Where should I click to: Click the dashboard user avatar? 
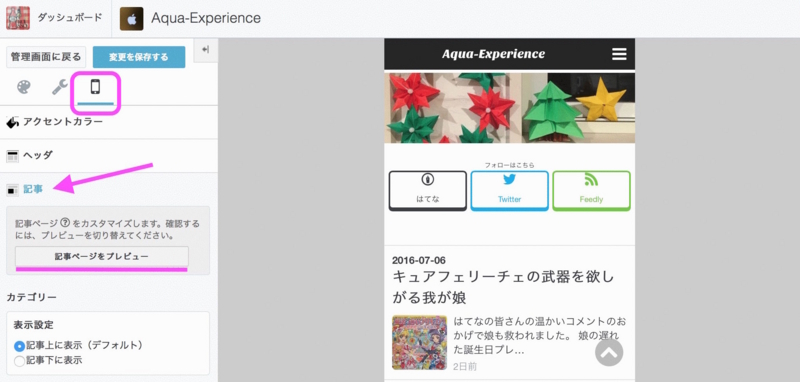[18, 18]
